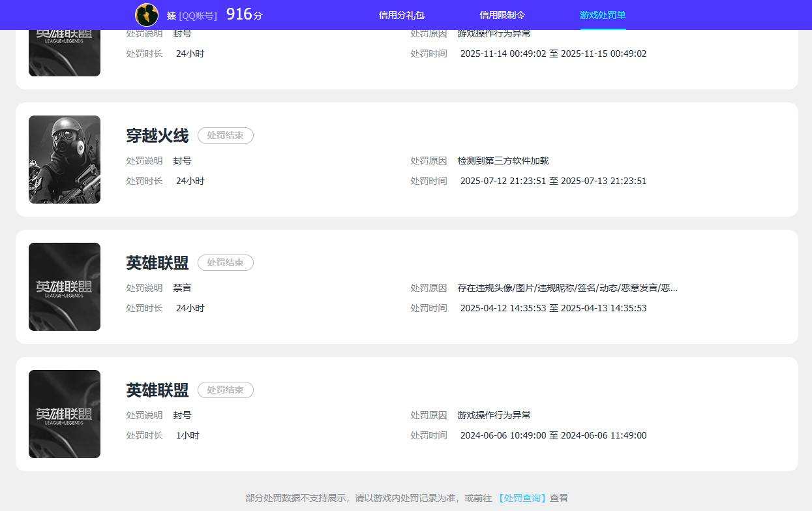The height and width of the screenshot is (511, 812).
Task: Click the [QQ账号] label in the header
Action: point(198,16)
